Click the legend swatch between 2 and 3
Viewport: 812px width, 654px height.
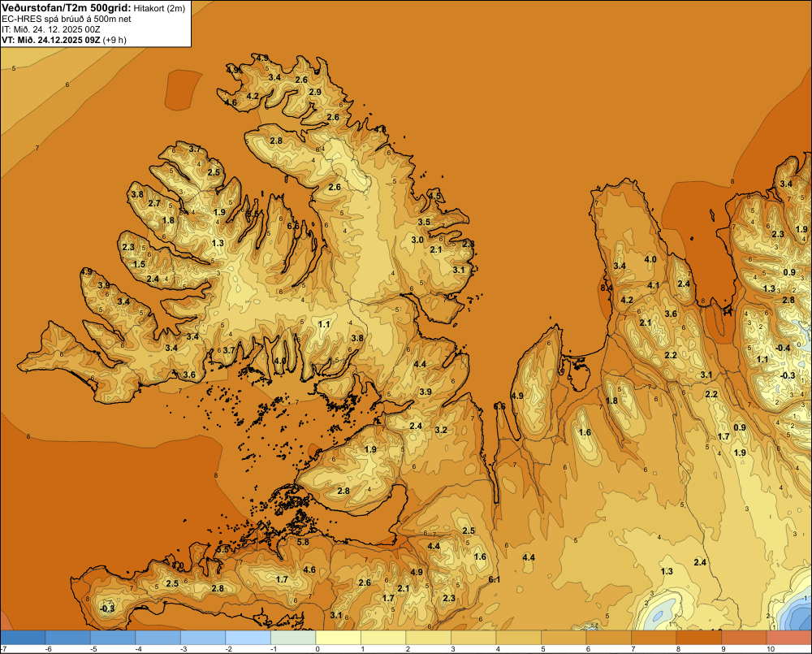coord(428,638)
